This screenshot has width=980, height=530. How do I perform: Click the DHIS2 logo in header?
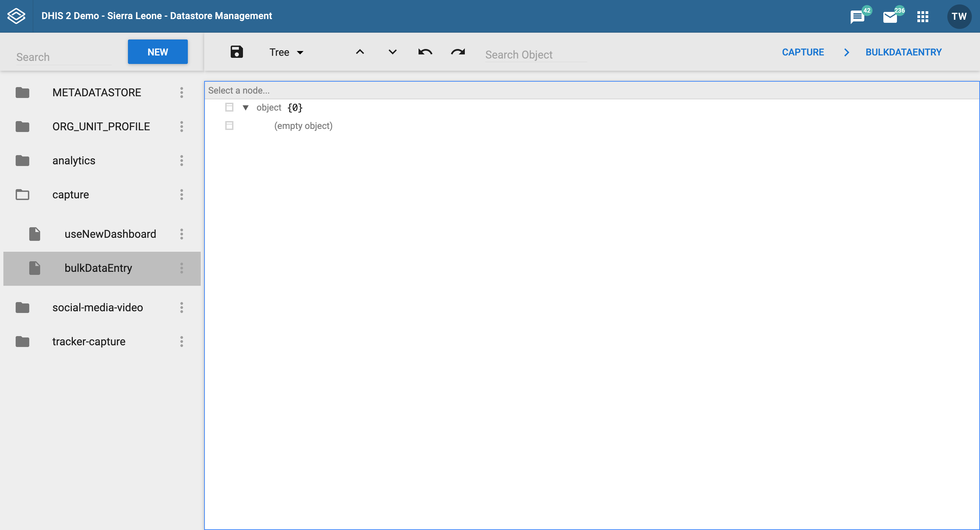coord(16,16)
